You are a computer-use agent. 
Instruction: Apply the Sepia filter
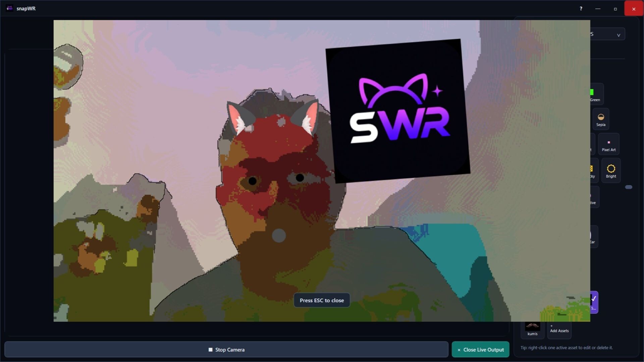tap(601, 119)
